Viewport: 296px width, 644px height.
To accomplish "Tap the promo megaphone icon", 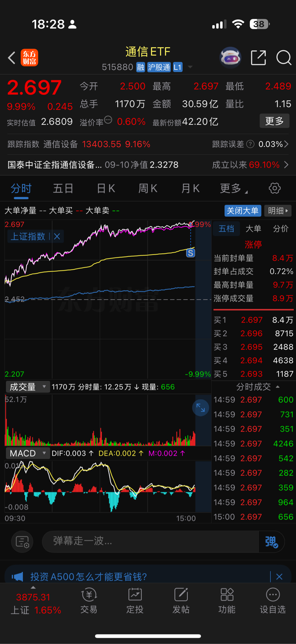I will tap(17, 577).
